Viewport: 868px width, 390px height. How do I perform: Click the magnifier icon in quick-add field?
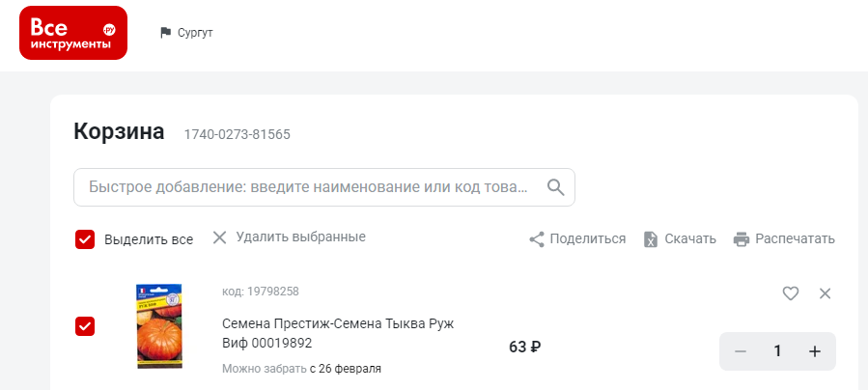coord(556,187)
